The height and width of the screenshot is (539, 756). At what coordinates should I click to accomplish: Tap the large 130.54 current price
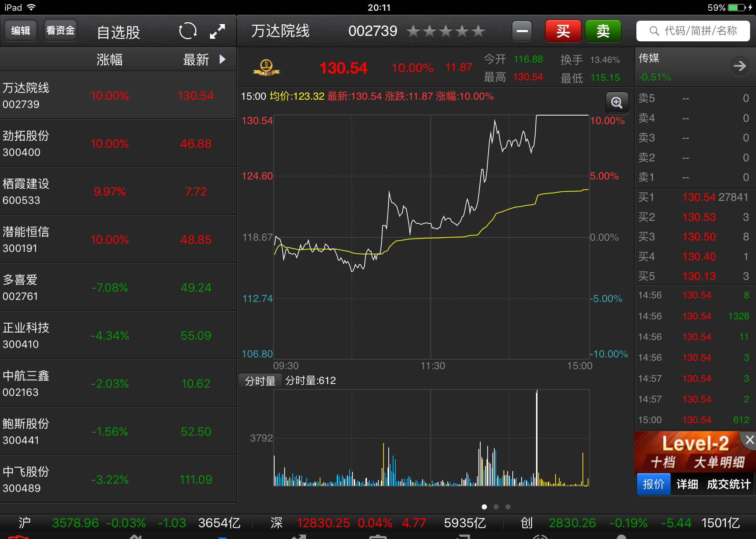pyautogui.click(x=343, y=68)
